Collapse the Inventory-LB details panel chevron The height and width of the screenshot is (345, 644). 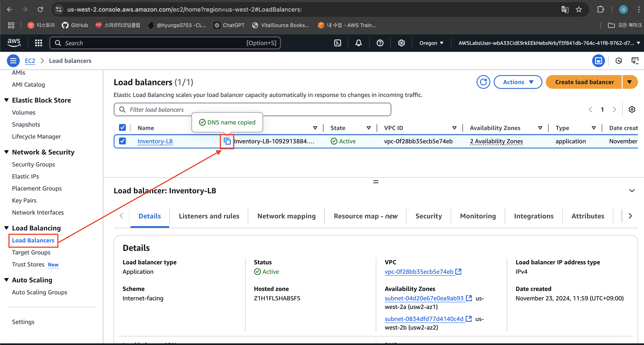point(632,191)
